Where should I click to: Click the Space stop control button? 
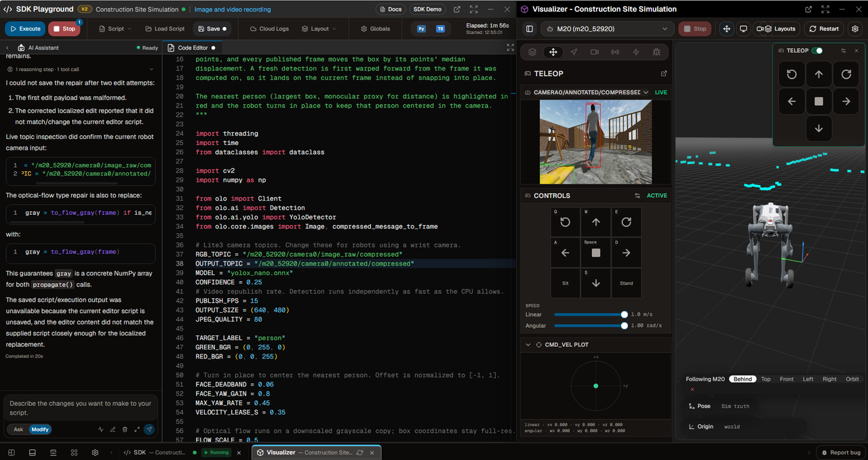(596, 253)
